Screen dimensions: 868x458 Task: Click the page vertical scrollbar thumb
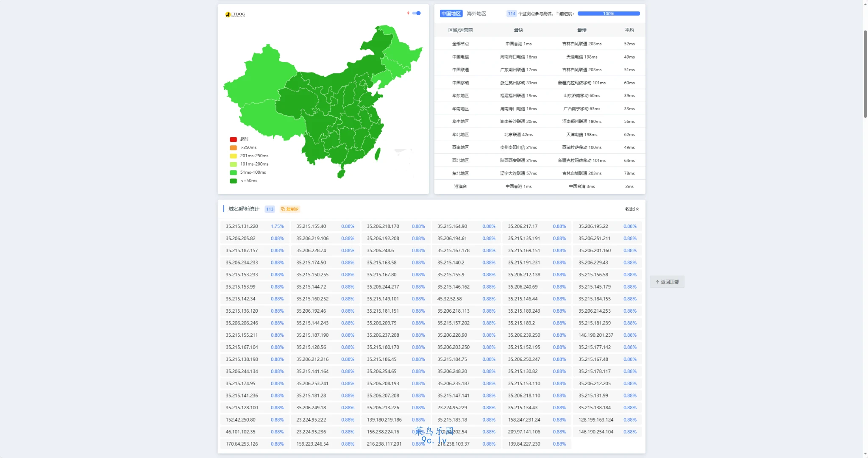[865, 74]
